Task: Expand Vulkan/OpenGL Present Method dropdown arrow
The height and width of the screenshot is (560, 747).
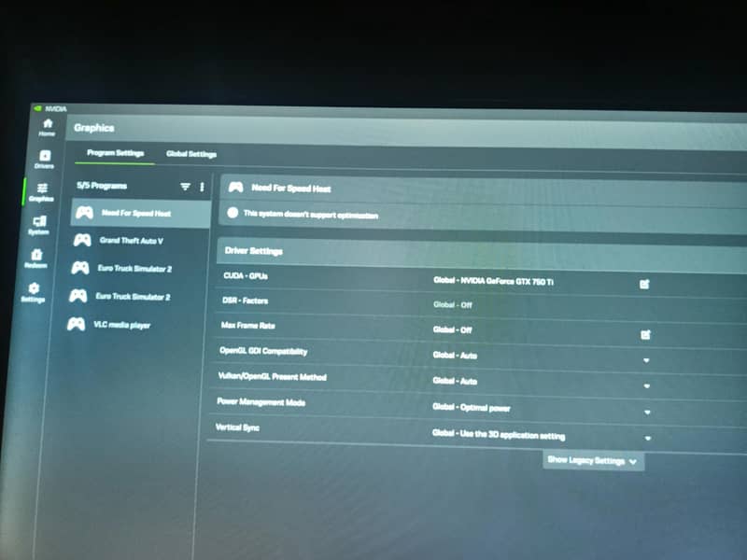Action: 647,386
